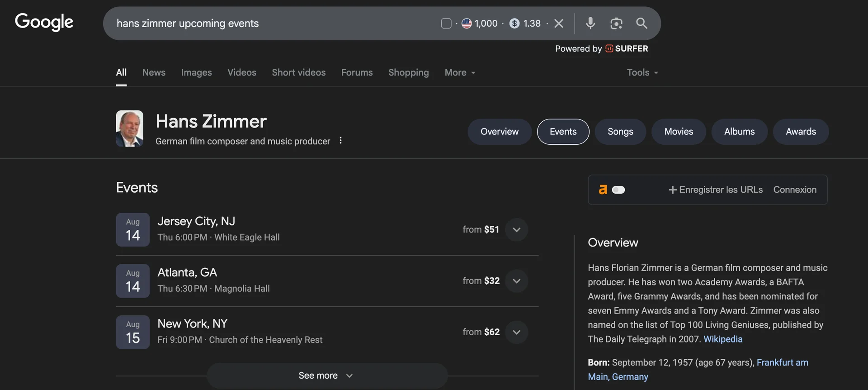Click the Hans Zimmer title
The width and height of the screenshot is (868, 390).
(x=211, y=121)
